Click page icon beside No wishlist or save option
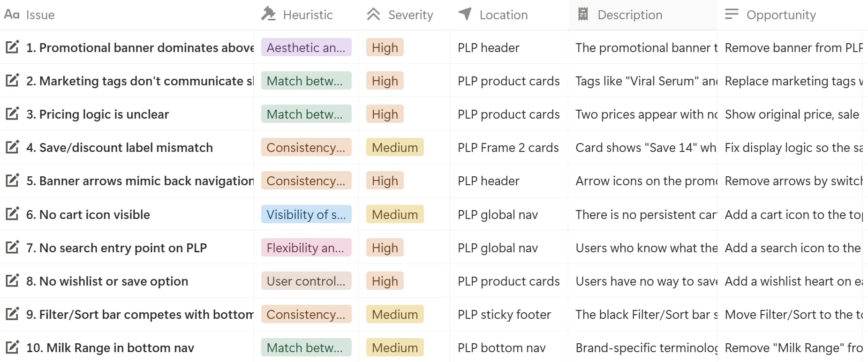868x362 pixels. click(12, 280)
